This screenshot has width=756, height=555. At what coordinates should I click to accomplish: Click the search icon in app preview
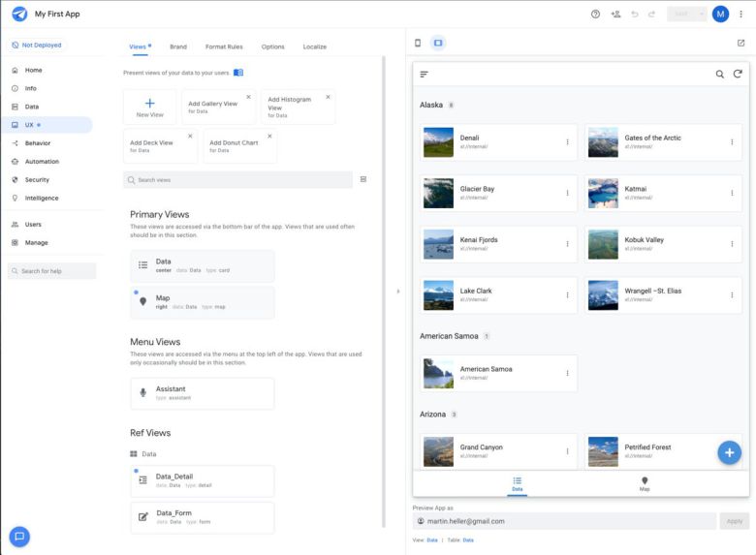719,74
